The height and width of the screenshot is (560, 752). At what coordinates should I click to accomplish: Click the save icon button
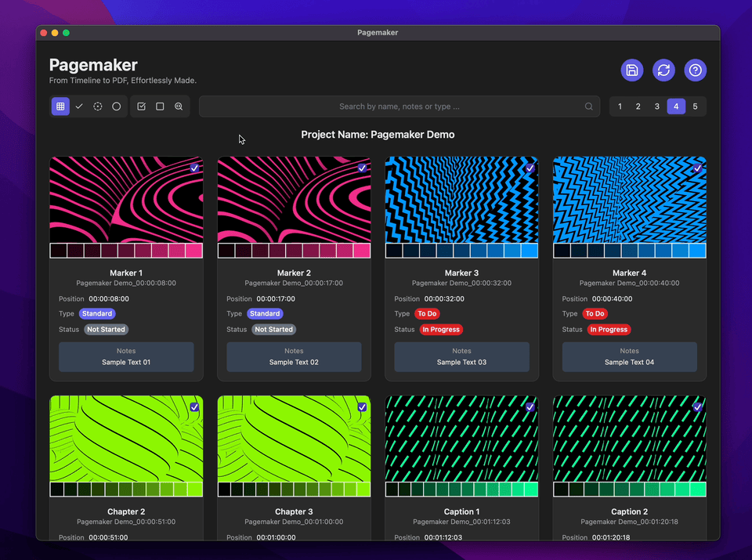[631, 70]
